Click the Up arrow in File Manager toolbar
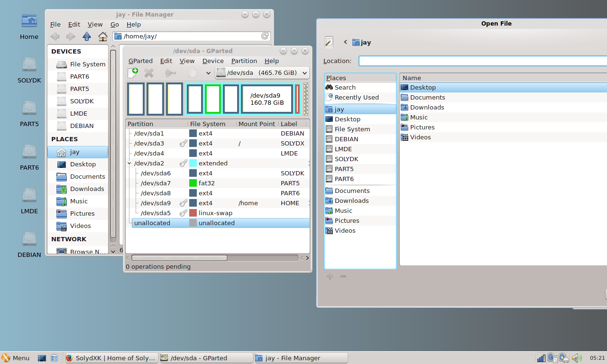Image resolution: width=607 pixels, height=364 pixels. click(86, 36)
